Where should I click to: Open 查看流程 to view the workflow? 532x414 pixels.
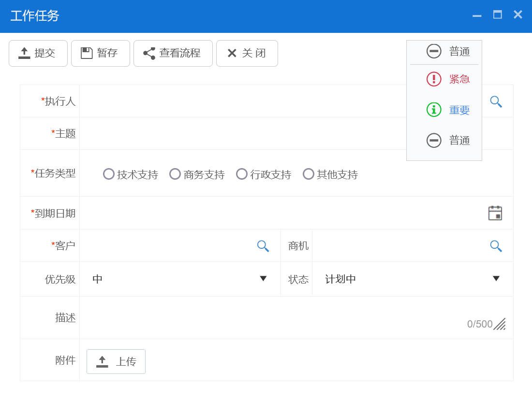(173, 53)
